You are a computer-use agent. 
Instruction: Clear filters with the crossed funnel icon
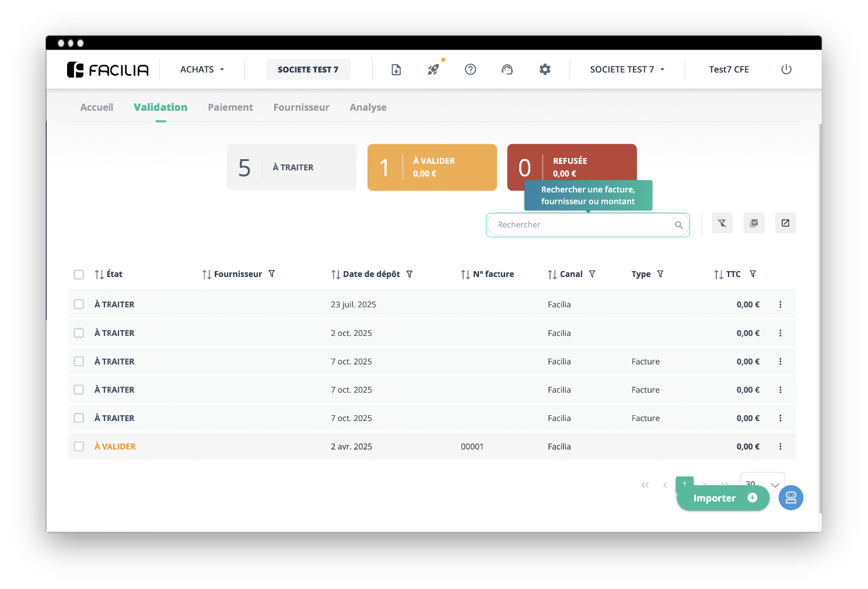click(722, 223)
